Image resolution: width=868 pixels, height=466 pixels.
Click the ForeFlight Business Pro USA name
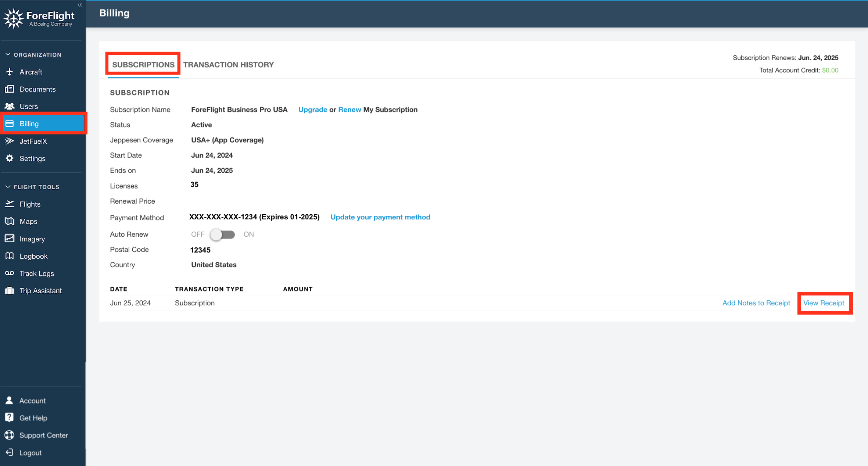(x=239, y=110)
